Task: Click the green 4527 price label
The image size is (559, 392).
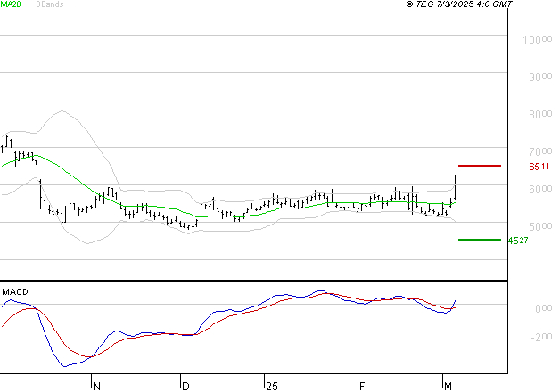Action: (x=518, y=241)
